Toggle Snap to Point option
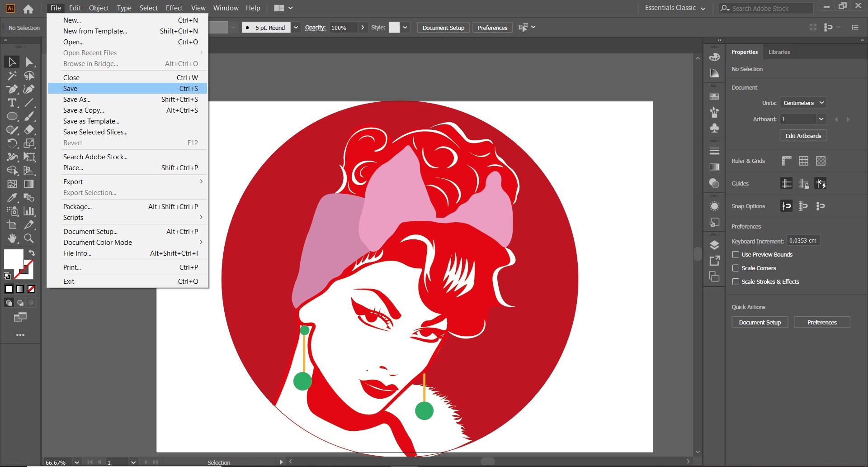This screenshot has width=868, height=467. pos(787,206)
